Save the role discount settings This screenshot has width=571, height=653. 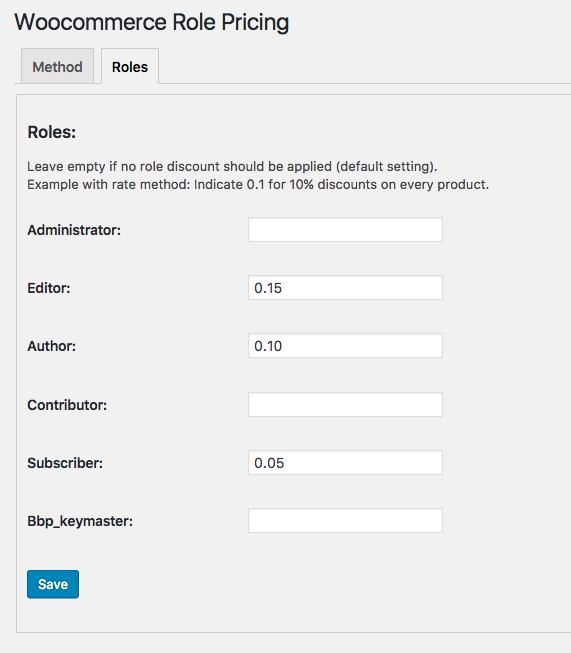point(53,584)
